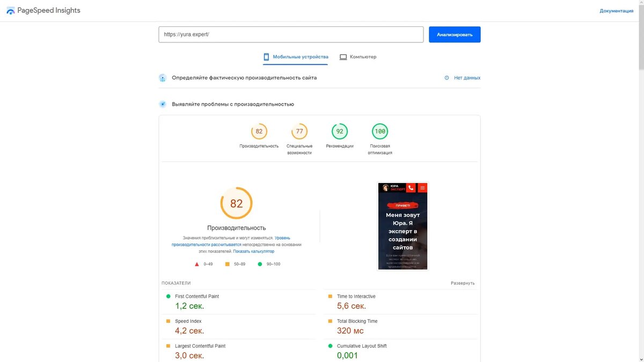Click the large 82 performance gauge
The image size is (644, 362).
click(237, 203)
